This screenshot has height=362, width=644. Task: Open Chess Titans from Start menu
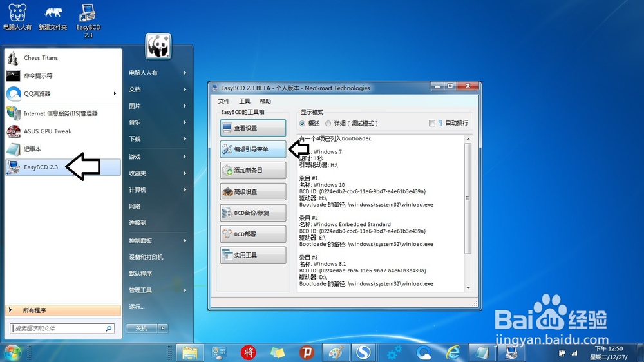pyautogui.click(x=63, y=58)
